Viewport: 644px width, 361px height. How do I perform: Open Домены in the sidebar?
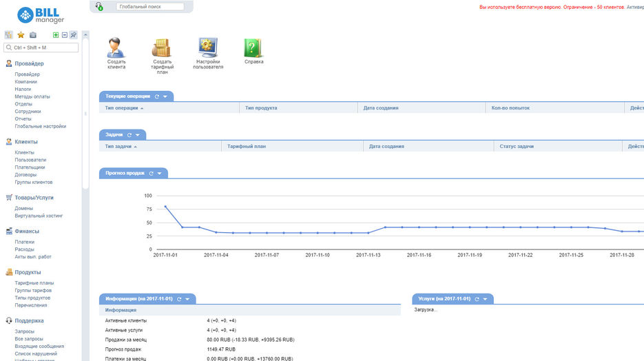tap(24, 208)
